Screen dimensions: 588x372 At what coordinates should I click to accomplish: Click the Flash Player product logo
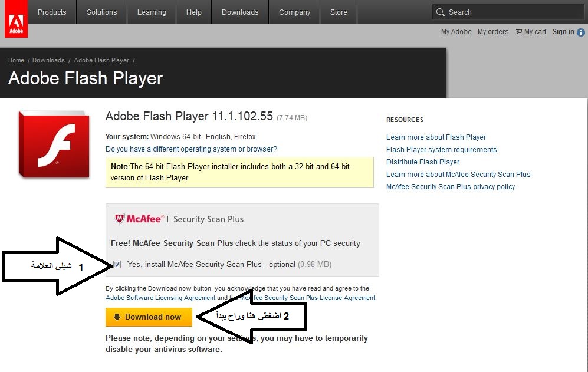tap(54, 144)
